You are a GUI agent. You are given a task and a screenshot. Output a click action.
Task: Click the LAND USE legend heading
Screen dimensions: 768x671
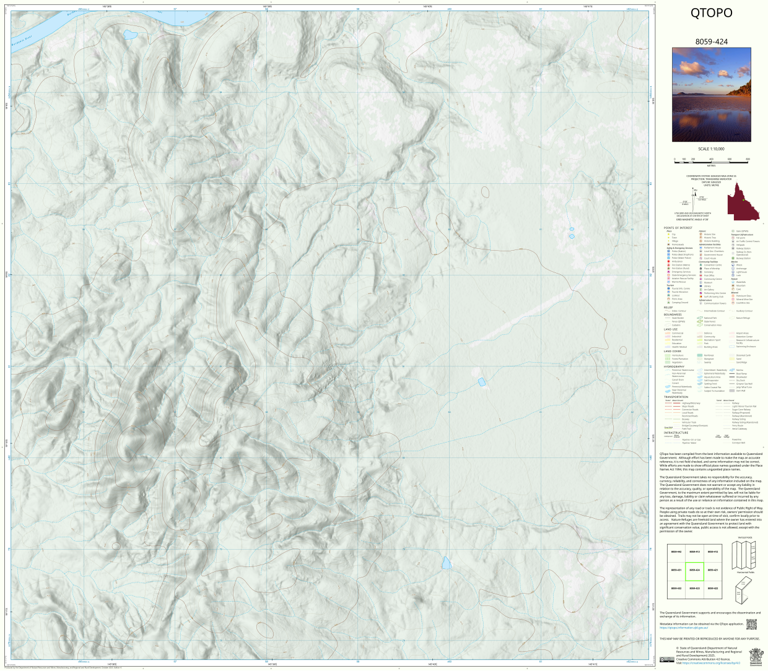pyautogui.click(x=671, y=329)
